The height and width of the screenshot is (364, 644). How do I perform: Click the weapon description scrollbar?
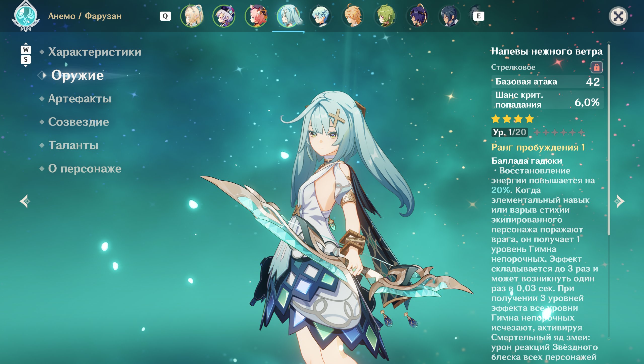609,140
